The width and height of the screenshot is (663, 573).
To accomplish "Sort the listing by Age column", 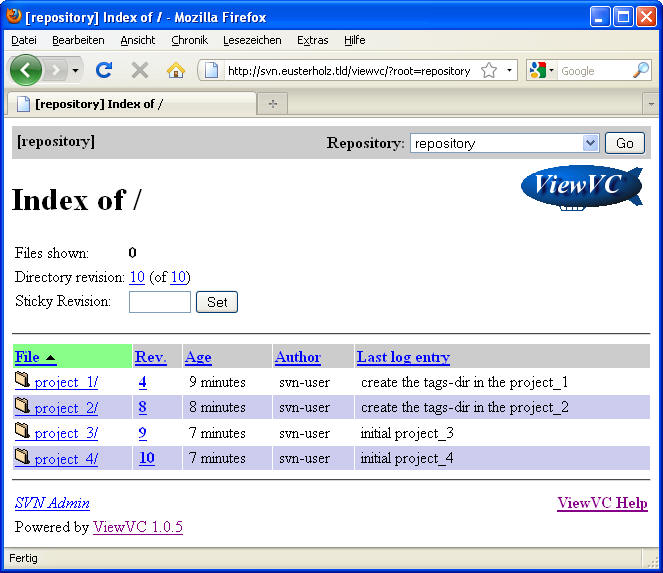I will 198,357.
